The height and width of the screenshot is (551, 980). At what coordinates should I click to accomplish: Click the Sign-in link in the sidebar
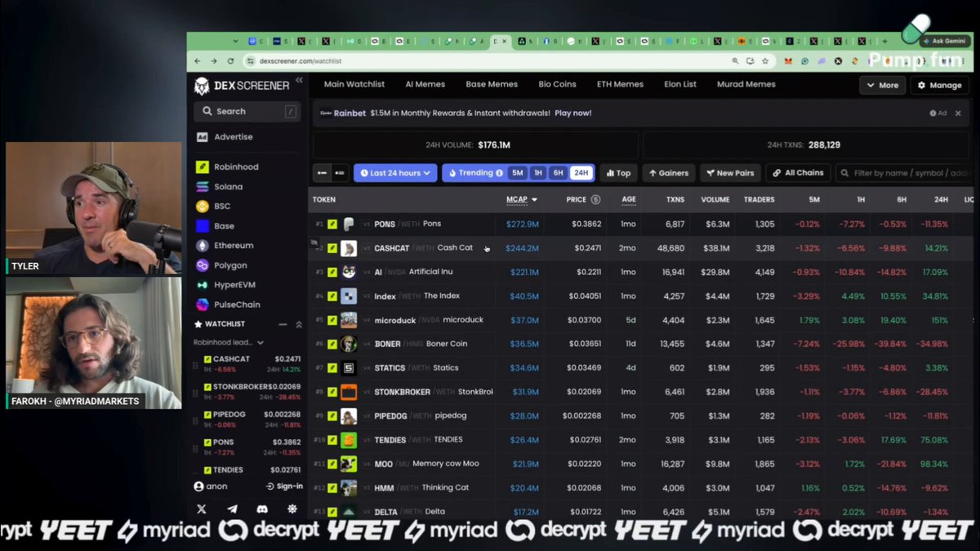click(284, 487)
